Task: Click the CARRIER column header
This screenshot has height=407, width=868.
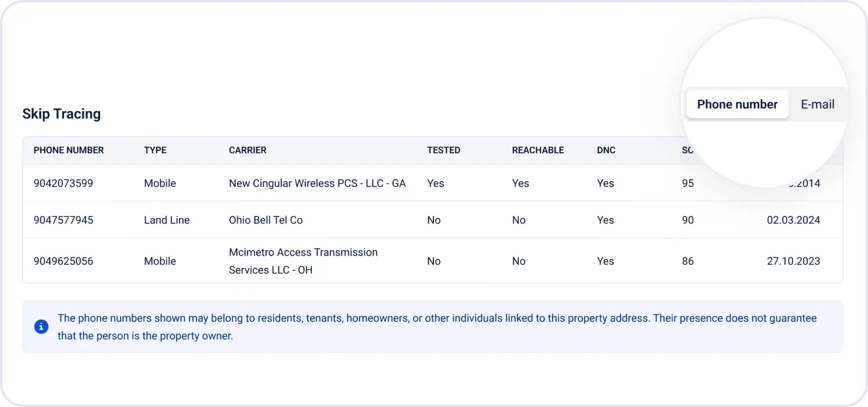Action: click(x=247, y=150)
